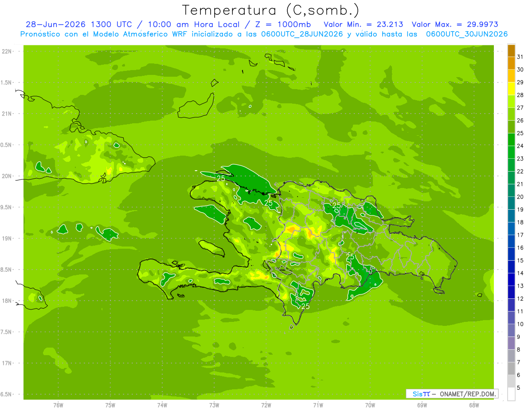The width and height of the screenshot is (532, 411).
Task: Click the legend scale label "28"
Action: pos(520,95)
